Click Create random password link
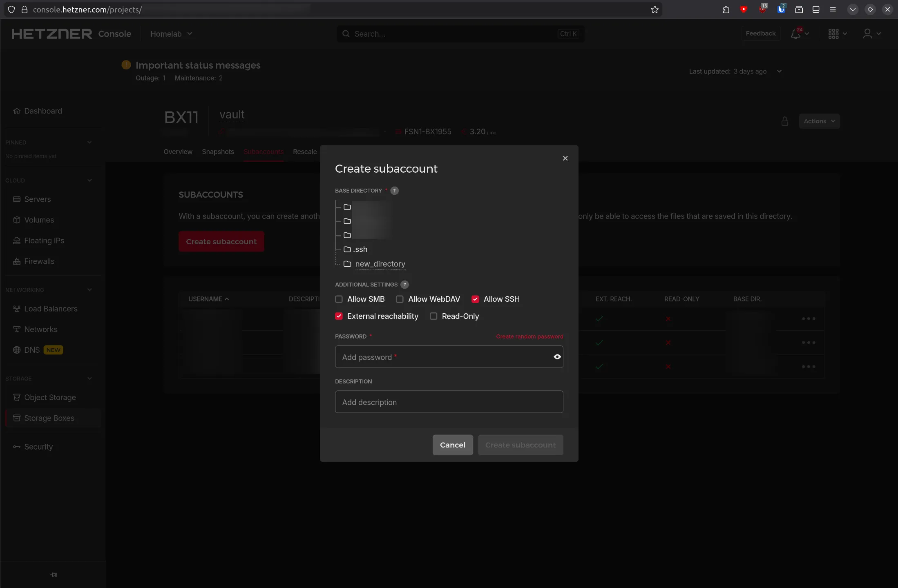Viewport: 898px width, 588px height. pos(529,336)
